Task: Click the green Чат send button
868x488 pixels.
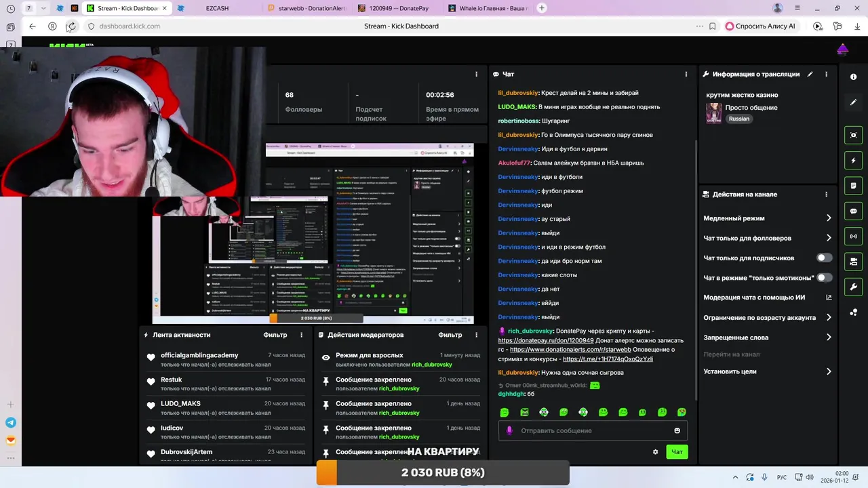Action: click(677, 452)
